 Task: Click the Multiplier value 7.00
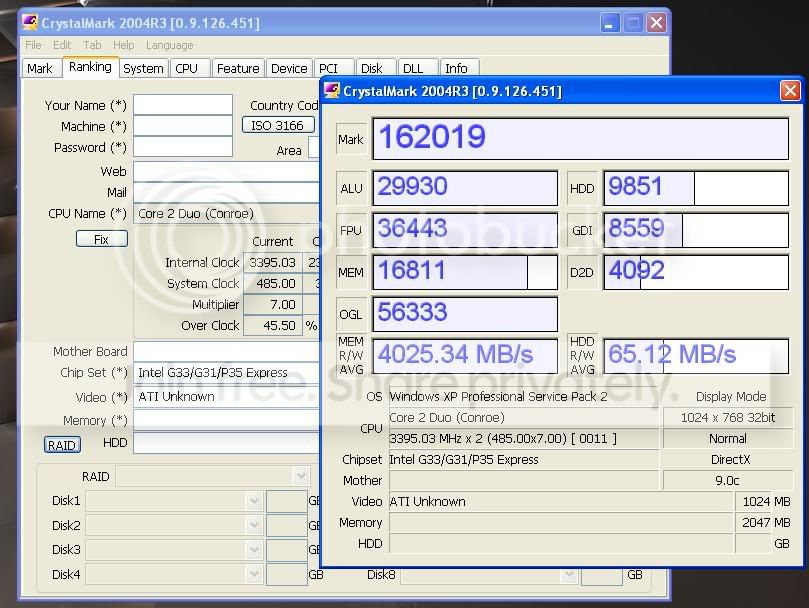click(x=272, y=305)
